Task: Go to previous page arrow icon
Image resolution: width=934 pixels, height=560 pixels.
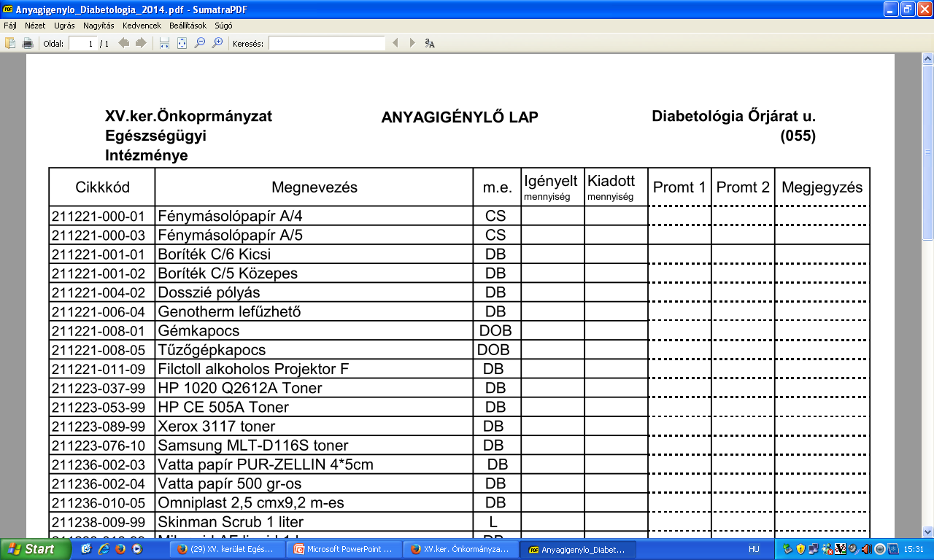Action: 123,43
